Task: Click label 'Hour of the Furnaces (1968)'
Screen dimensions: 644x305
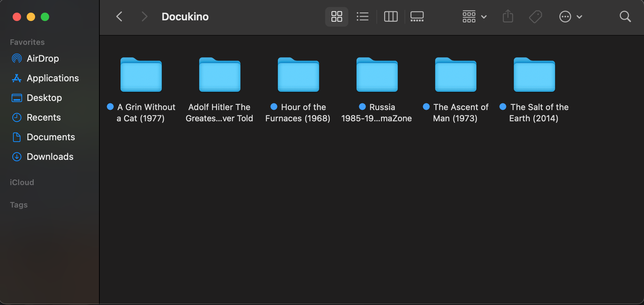Action: coord(298,113)
